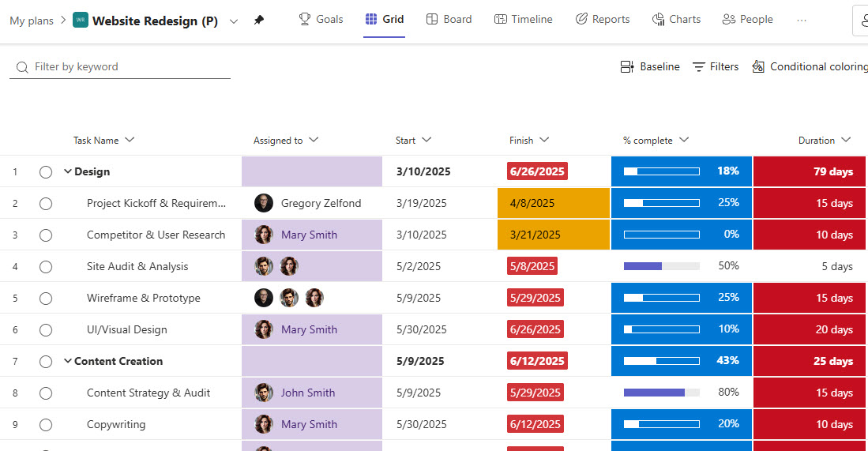Click the Wireframe & Prototype task name
The width and height of the screenshot is (868, 451).
coord(144,299)
